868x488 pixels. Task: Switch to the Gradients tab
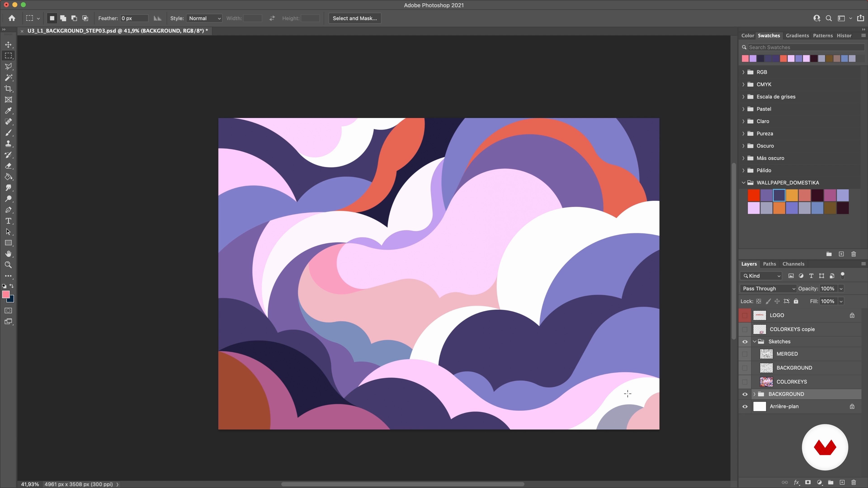pyautogui.click(x=797, y=36)
